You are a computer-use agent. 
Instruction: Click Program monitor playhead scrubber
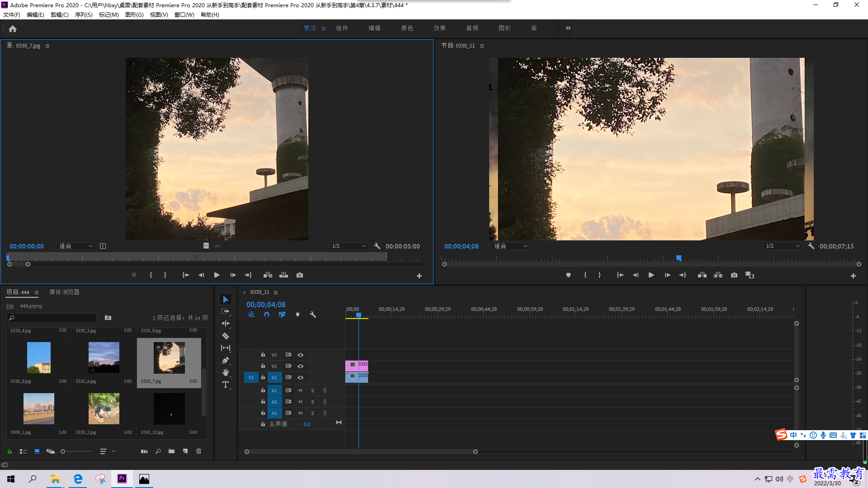(679, 258)
